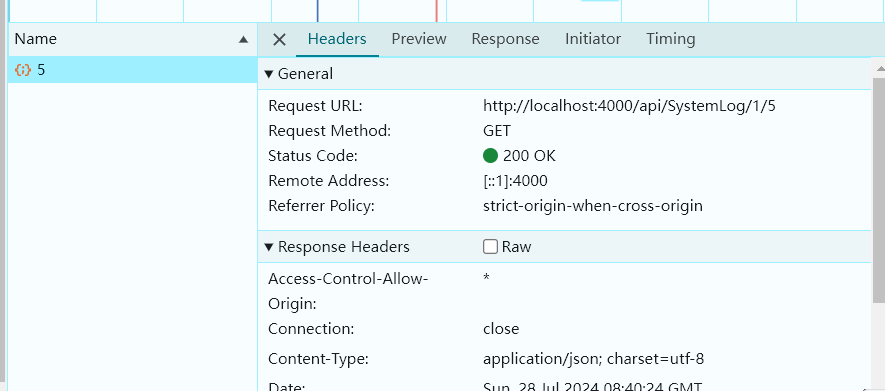Click the blue marker line in timeline
Screen dimensions: 885x391
point(318,11)
